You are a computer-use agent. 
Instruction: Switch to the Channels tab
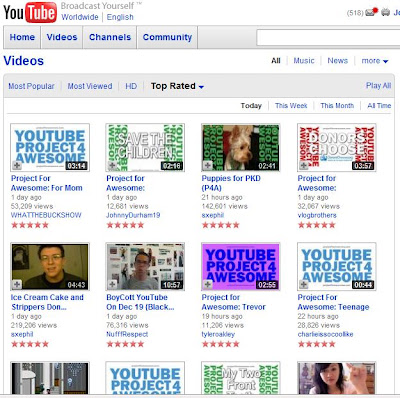point(110,37)
